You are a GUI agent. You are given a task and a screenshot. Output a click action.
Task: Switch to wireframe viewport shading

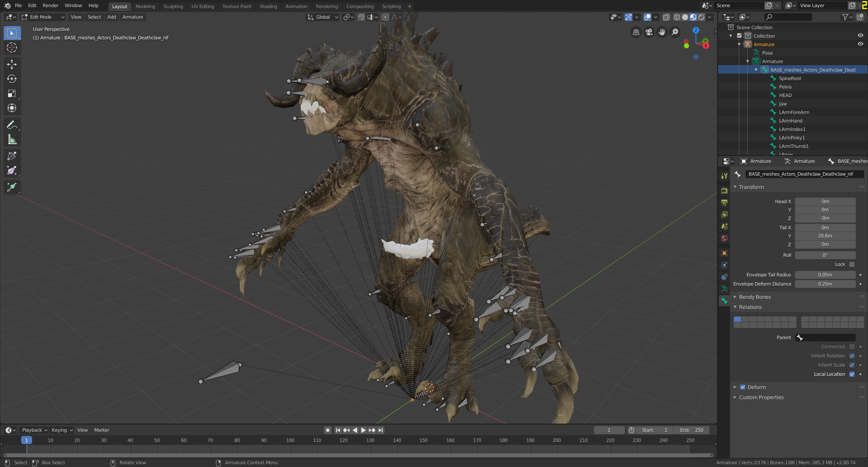[677, 17]
